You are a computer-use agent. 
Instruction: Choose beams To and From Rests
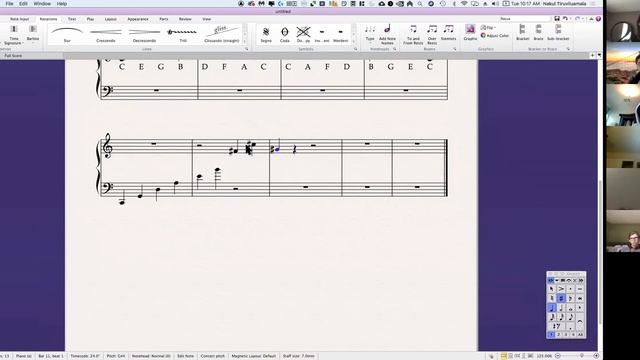pos(413,34)
